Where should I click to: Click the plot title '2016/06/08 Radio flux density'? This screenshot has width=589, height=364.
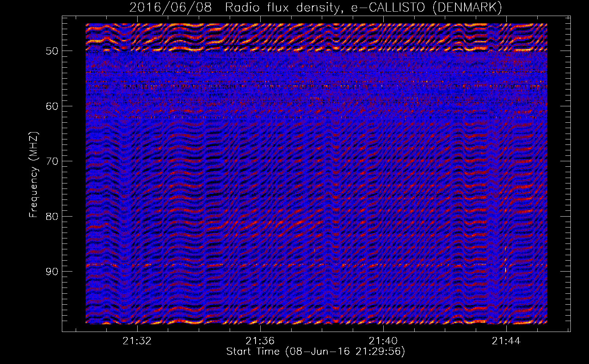pyautogui.click(x=316, y=7)
